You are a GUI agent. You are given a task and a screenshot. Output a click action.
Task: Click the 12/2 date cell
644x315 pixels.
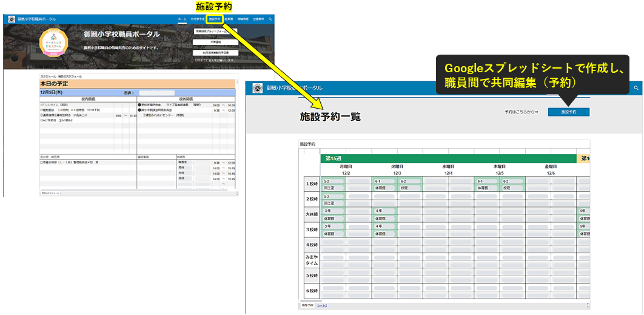click(x=346, y=173)
